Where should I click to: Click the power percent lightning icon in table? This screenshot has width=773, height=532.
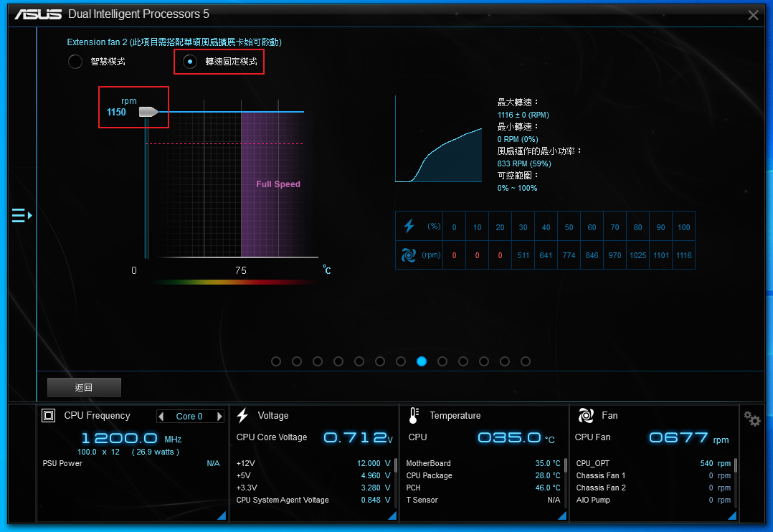(409, 227)
